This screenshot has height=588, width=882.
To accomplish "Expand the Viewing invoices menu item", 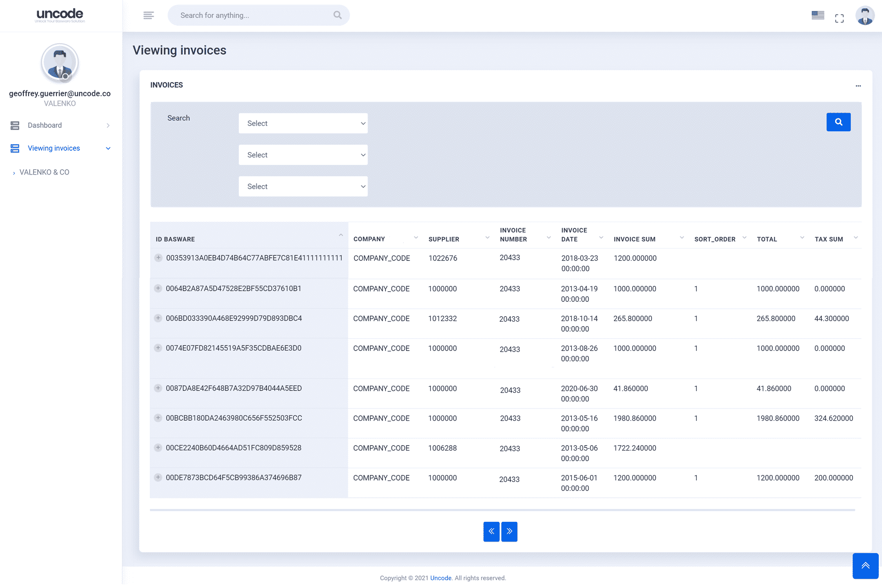I will coord(108,148).
